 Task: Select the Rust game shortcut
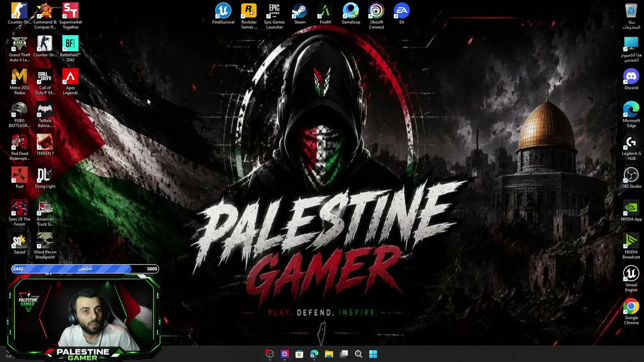coord(19,178)
